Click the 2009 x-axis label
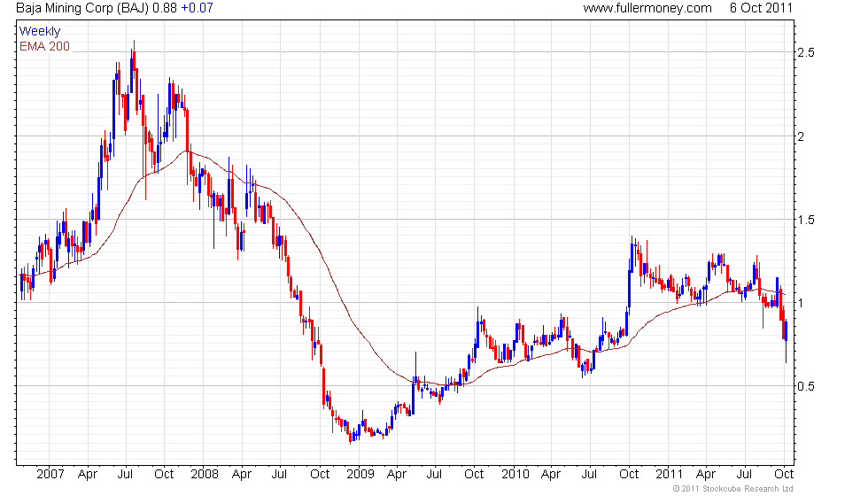 click(360, 475)
